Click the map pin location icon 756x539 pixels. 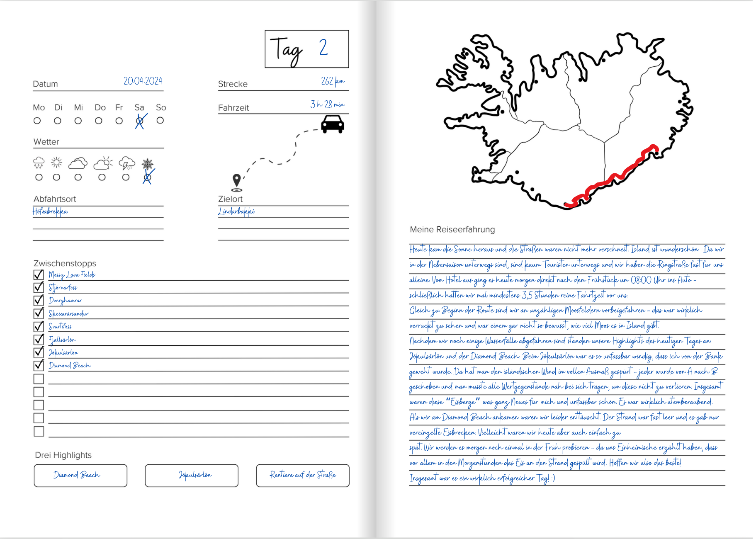pos(236,181)
